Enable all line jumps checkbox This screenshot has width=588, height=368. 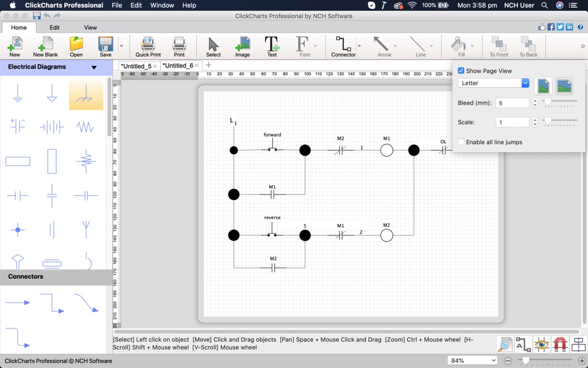point(461,142)
